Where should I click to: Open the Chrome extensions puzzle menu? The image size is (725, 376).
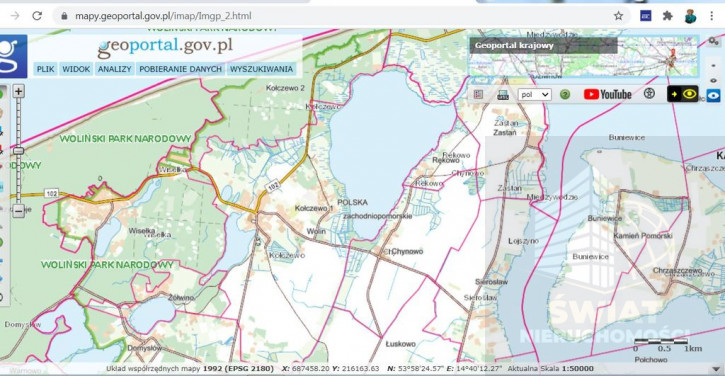coord(667,16)
